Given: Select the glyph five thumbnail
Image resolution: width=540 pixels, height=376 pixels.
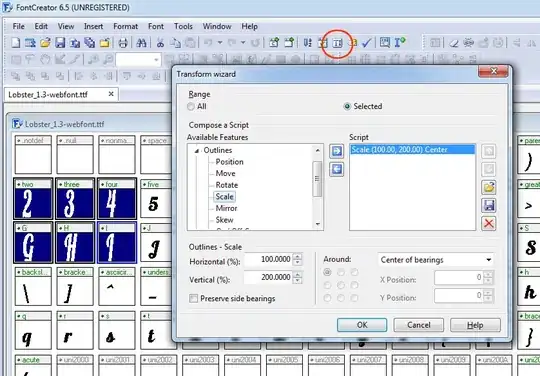Looking at the screenshot, I should click(x=156, y=199).
